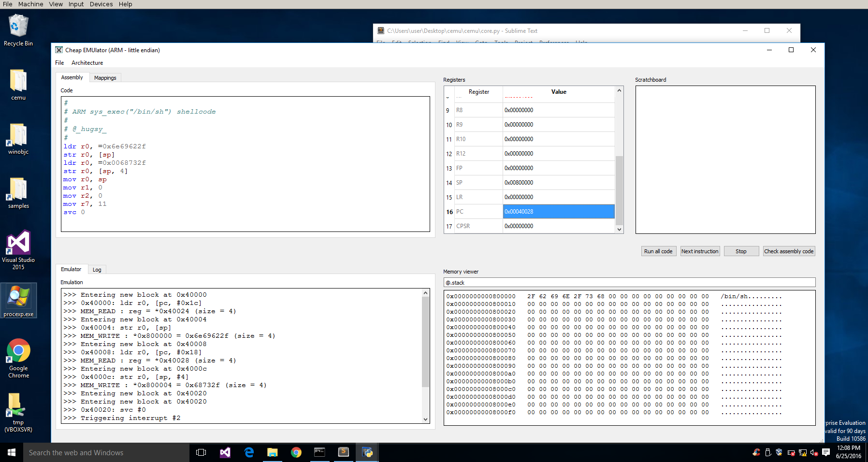Open the VirtualBox Help menu
This screenshot has width=868, height=462.
coord(125,4)
